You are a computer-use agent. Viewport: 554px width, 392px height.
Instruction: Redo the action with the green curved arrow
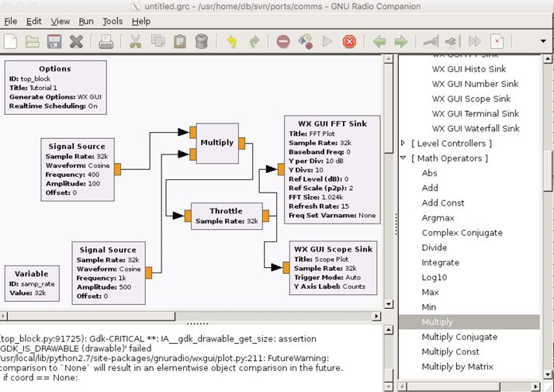pyautogui.click(x=254, y=42)
